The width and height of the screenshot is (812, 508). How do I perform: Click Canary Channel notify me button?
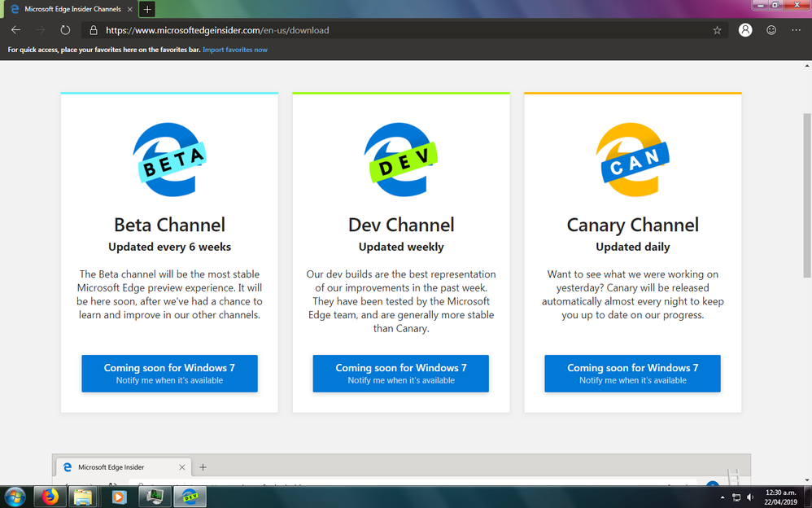632,374
